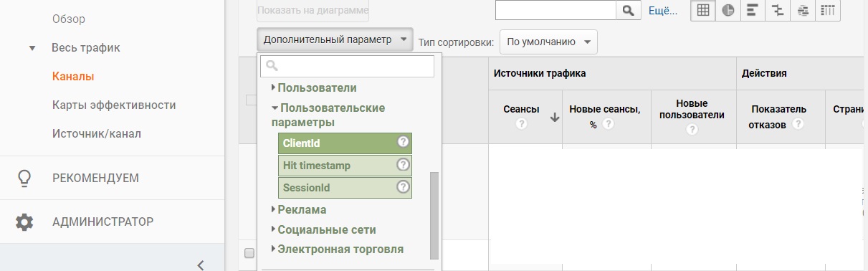Viewport: 868px width, 271px height.
Task: Switch to the comparison view icon
Action: (777, 10)
